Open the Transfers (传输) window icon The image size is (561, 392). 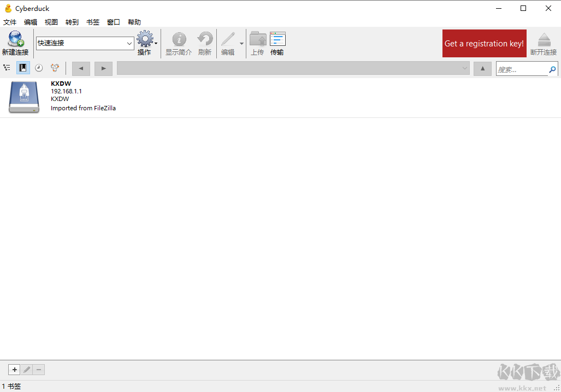(277, 39)
